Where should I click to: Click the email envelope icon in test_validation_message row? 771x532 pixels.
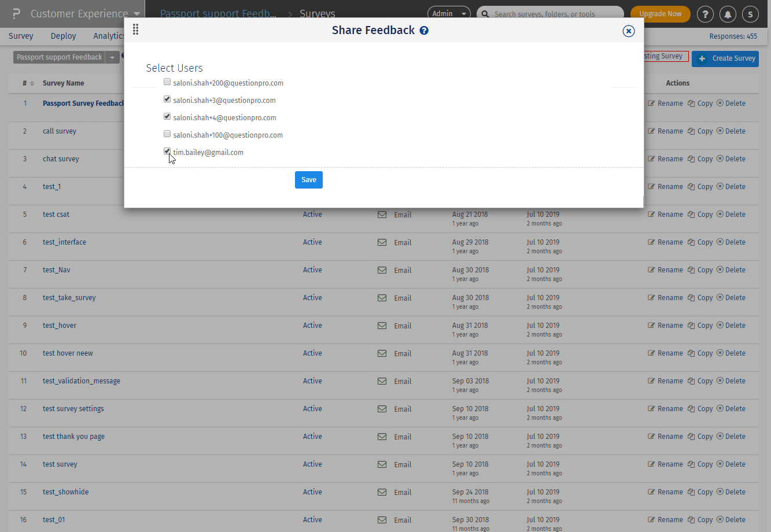click(x=382, y=381)
